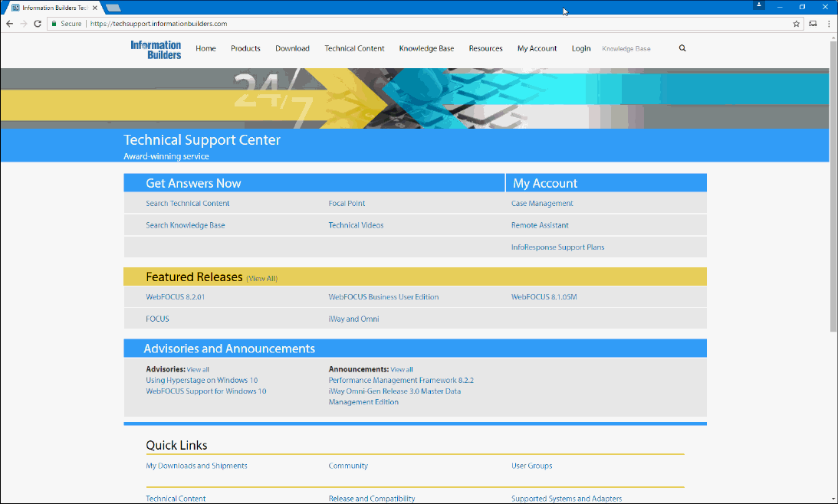Click the browser back arrow
The width and height of the screenshot is (838, 504).
[x=9, y=24]
